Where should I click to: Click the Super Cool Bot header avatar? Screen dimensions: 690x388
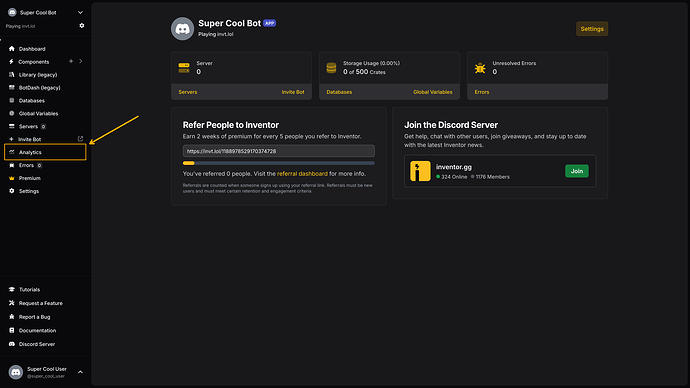[x=182, y=29]
